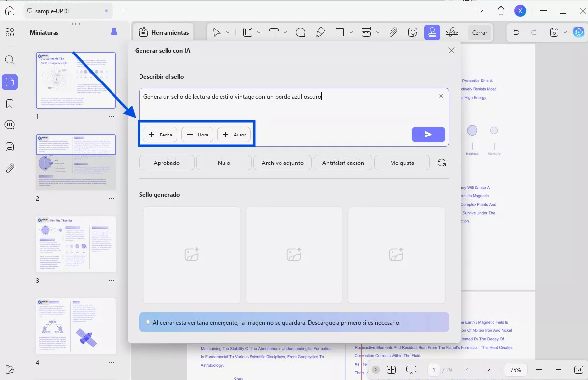Add Hora to the stamp description
Image resolution: width=588 pixels, height=380 pixels.
coord(197,135)
